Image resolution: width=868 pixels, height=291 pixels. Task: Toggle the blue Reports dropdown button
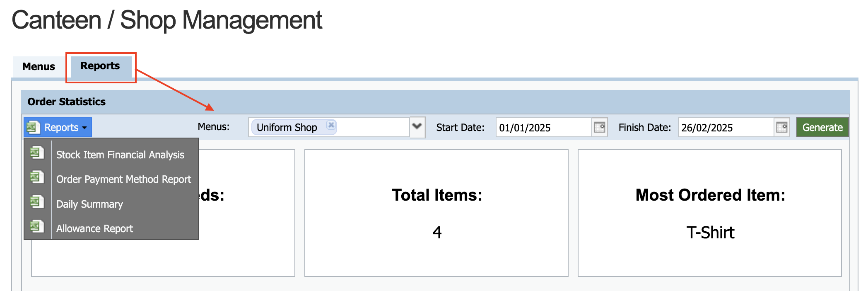point(62,127)
